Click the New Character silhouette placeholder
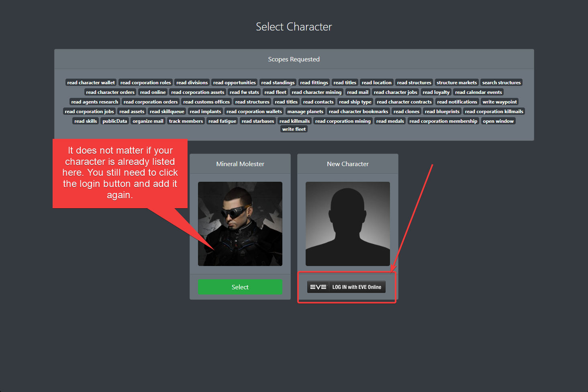This screenshot has height=392, width=588. pos(347,224)
